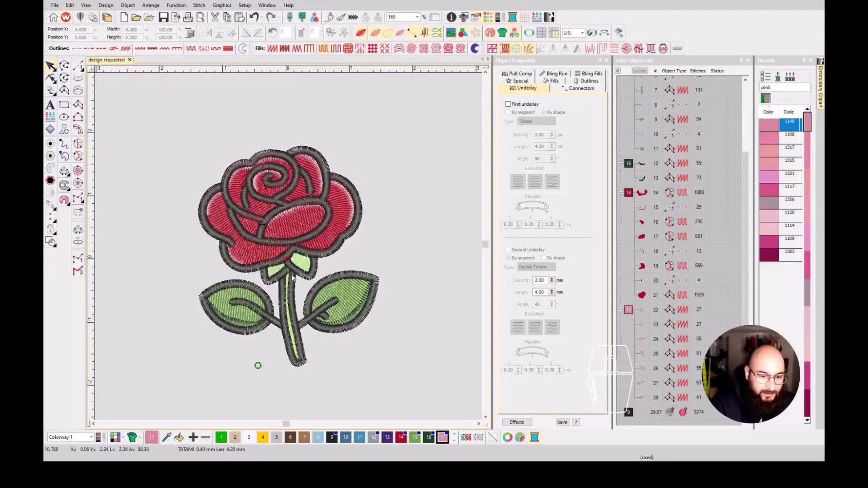Select yellow color swatch 4 in the palette

pyautogui.click(x=262, y=437)
